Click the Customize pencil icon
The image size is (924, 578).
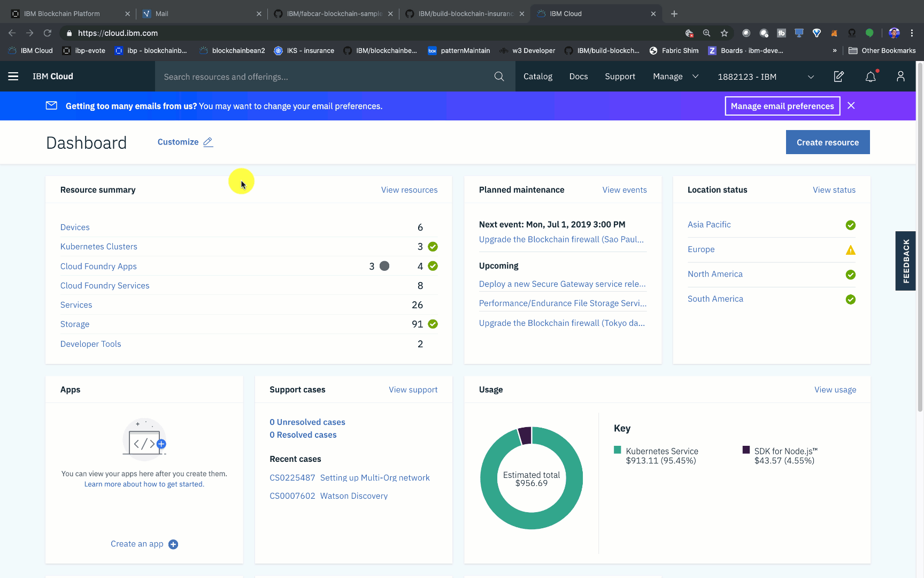(x=208, y=142)
